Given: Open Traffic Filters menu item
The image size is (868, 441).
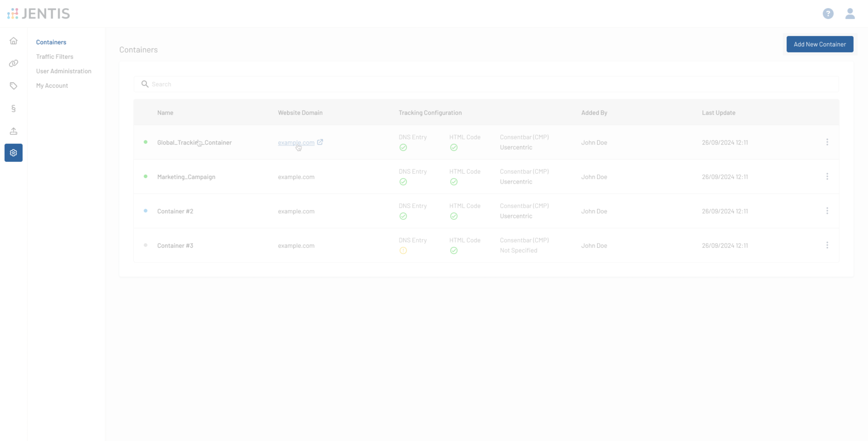Looking at the screenshot, I should (55, 57).
